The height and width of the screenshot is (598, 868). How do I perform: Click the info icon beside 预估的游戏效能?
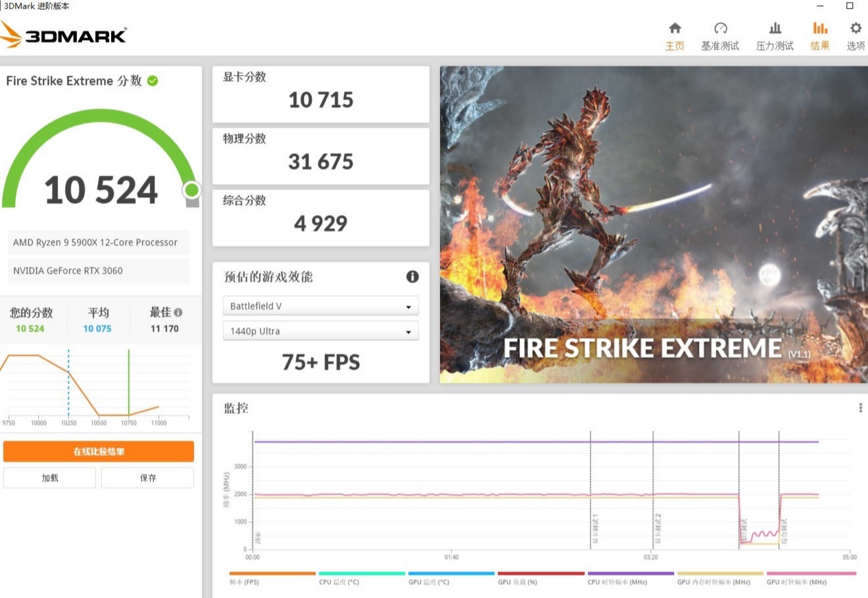coord(412,277)
